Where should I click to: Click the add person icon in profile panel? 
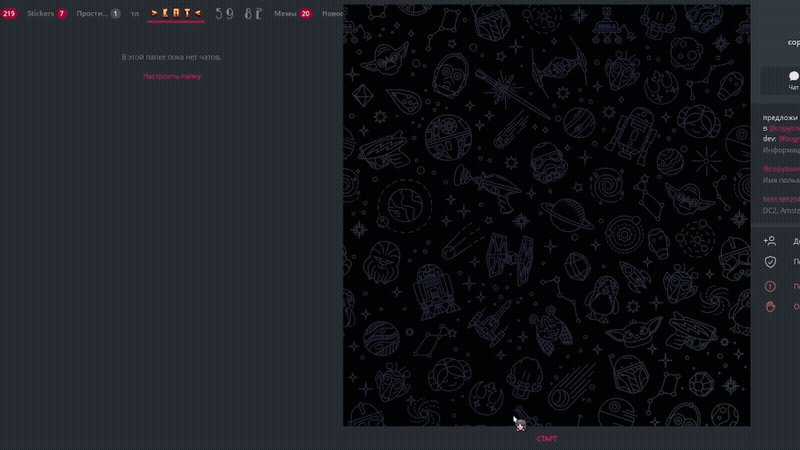(770, 241)
